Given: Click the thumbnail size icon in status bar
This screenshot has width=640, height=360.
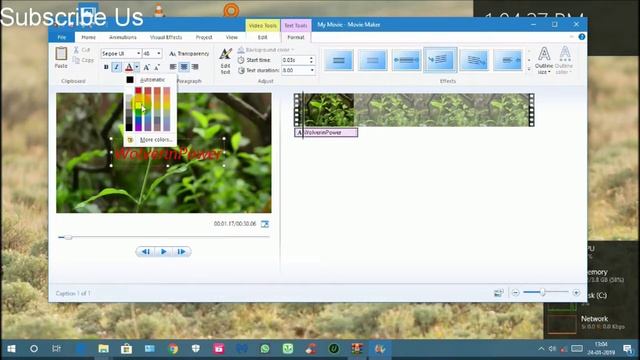Looking at the screenshot, I should click(x=498, y=293).
